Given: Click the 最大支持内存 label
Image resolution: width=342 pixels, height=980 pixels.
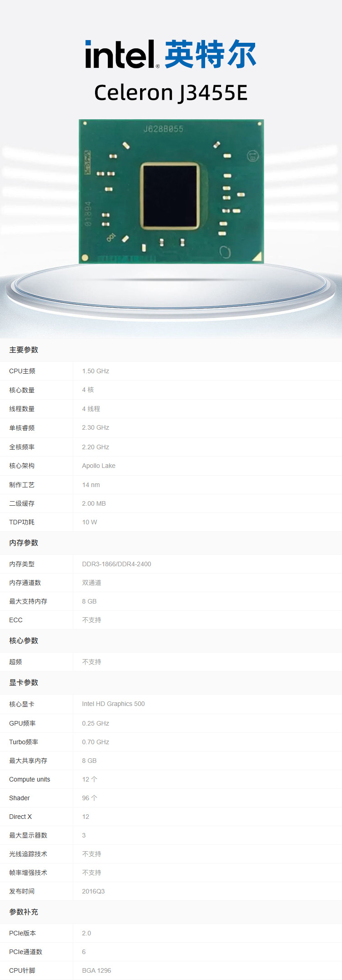Looking at the screenshot, I should [28, 601].
